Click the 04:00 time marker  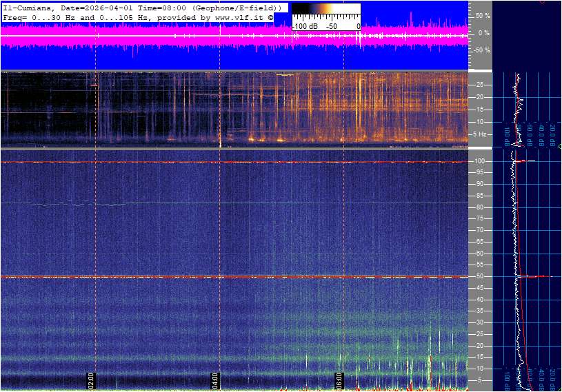pos(214,380)
